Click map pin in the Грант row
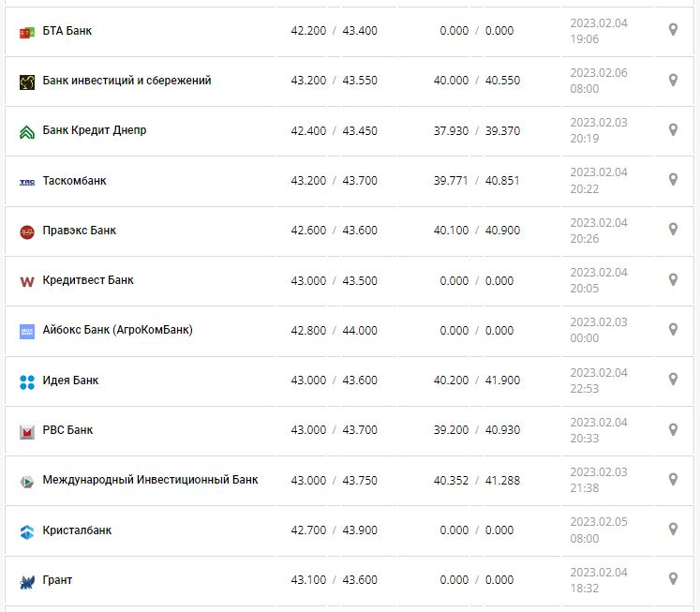Image resolution: width=700 pixels, height=612 pixels. [673, 579]
